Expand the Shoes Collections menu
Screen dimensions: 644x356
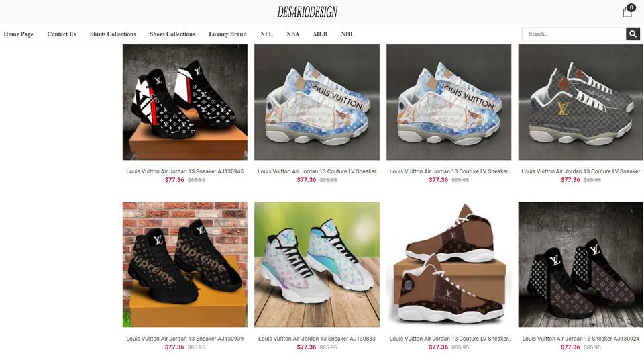coord(172,34)
